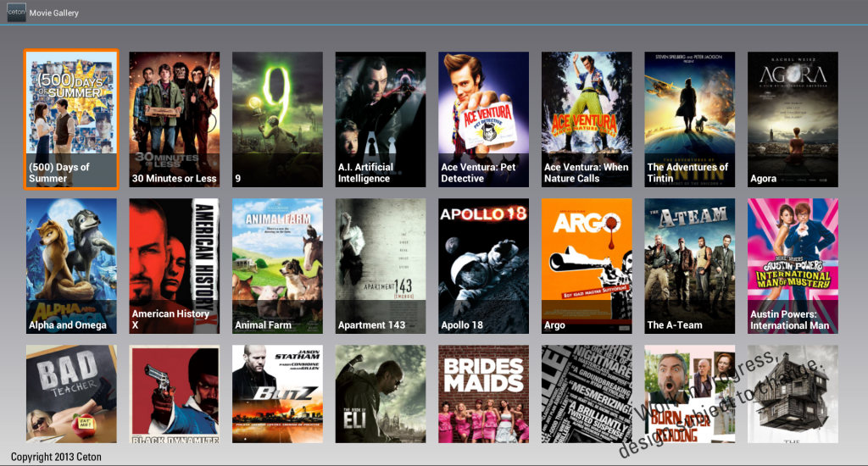868x466 pixels.
Task: Open A.I. Artificial Intelligence movie
Action: pyautogui.click(x=381, y=119)
